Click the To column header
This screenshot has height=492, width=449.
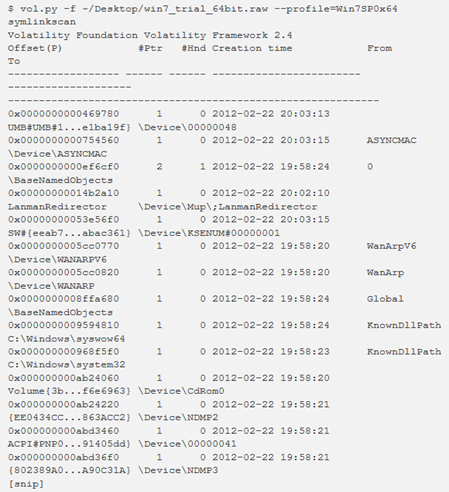(x=14, y=62)
